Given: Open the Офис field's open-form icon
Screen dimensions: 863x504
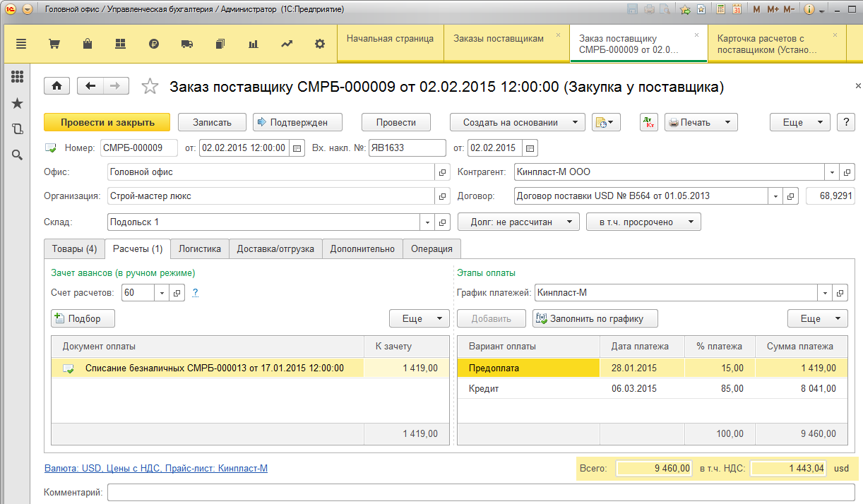Looking at the screenshot, I should pyautogui.click(x=443, y=172).
